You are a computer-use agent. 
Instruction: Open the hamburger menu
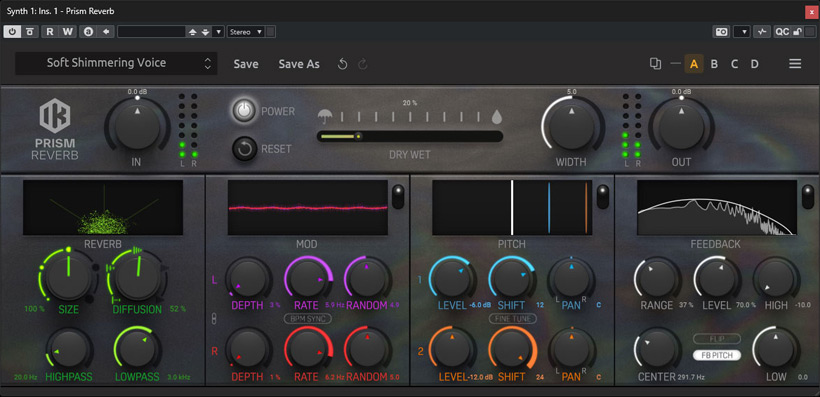795,64
